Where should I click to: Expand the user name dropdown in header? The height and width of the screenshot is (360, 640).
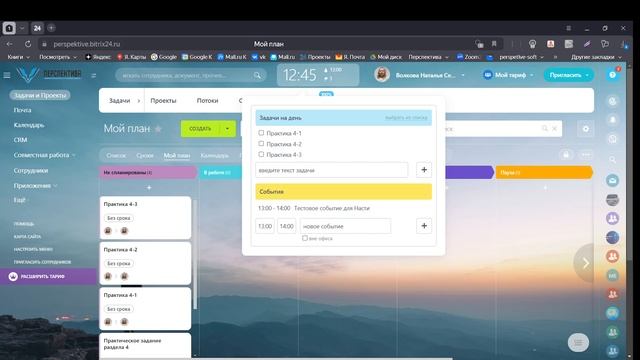coord(463,75)
